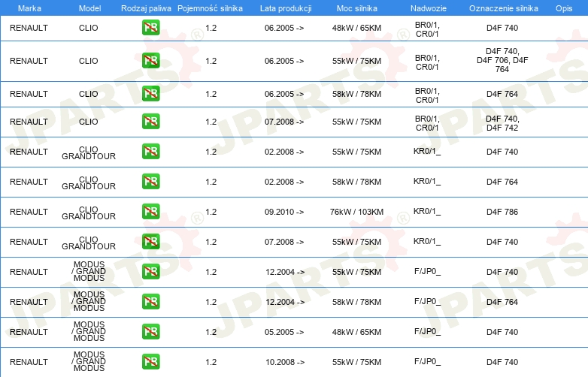Click the Opis column header
Image resolution: width=588 pixels, height=377 pixels.
coord(563,7)
